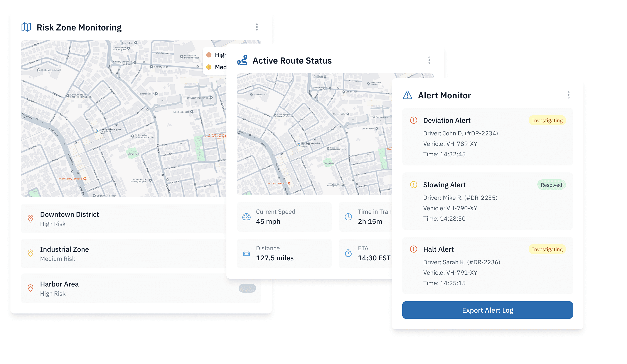The height and width of the screenshot is (364, 627).
Task: Click the Active Route Status map
Action: click(314, 134)
